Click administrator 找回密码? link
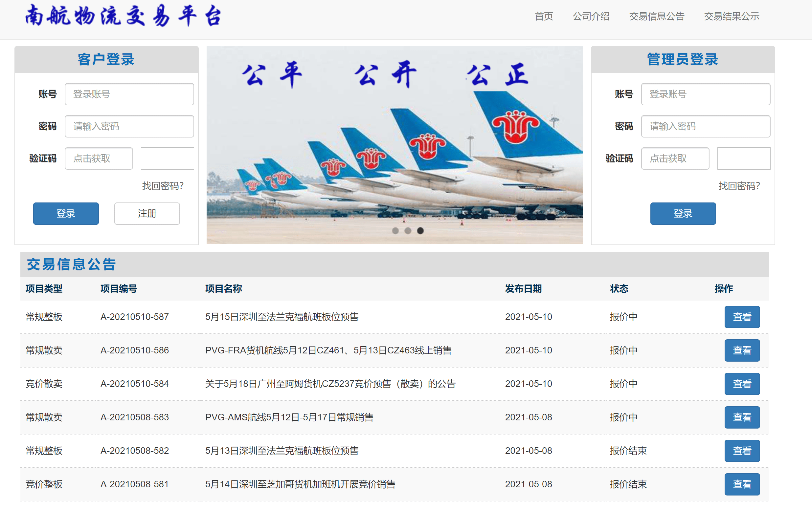812x506 pixels. click(x=739, y=186)
